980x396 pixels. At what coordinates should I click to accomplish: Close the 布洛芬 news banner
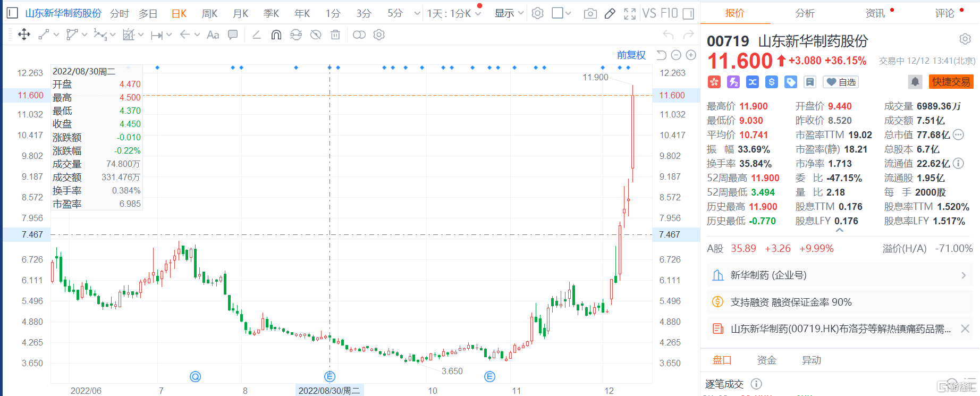(965, 329)
